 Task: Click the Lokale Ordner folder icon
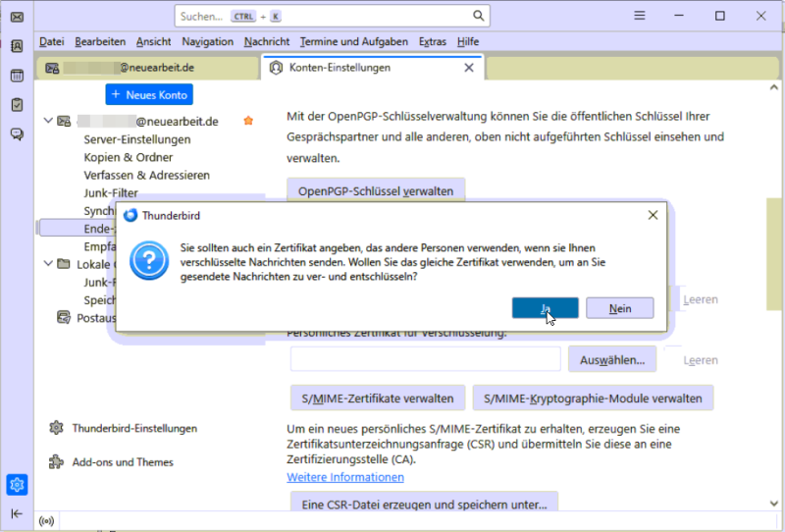[64, 263]
